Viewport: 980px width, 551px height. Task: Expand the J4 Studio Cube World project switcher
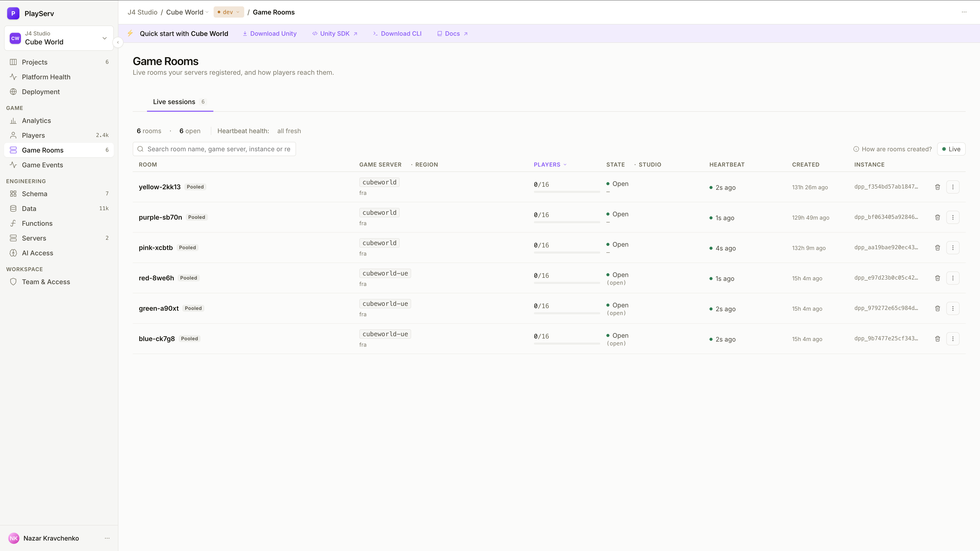[59, 38]
